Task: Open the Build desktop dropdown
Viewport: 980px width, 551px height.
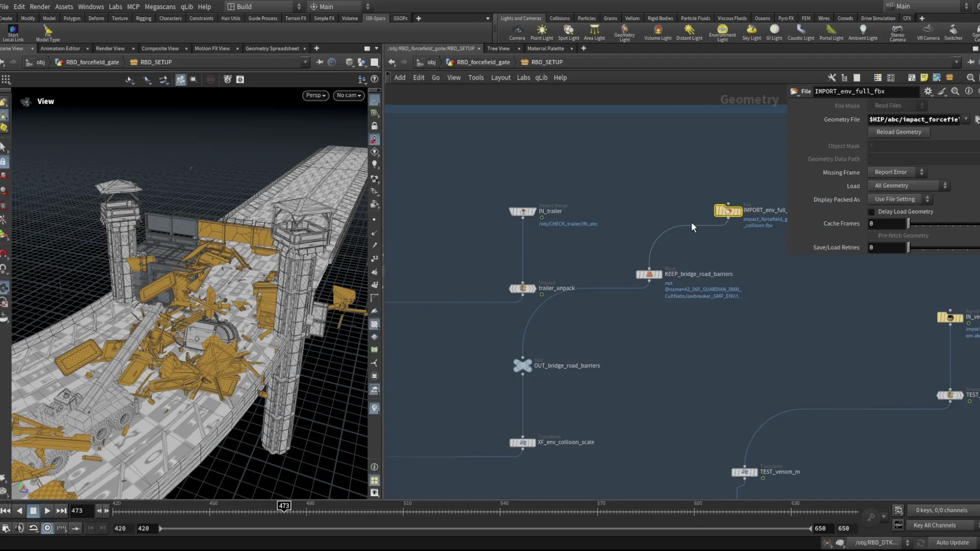Action: 264,7
